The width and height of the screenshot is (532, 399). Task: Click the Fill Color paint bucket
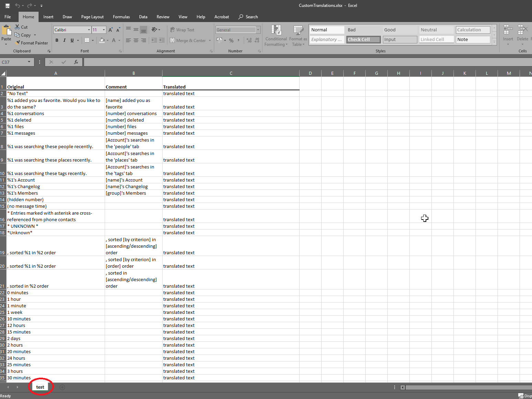(x=102, y=40)
